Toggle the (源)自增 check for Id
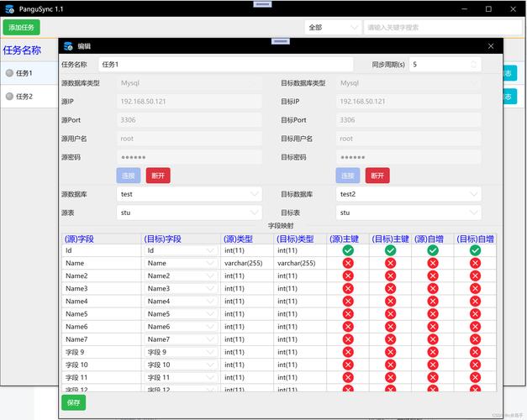 point(433,250)
